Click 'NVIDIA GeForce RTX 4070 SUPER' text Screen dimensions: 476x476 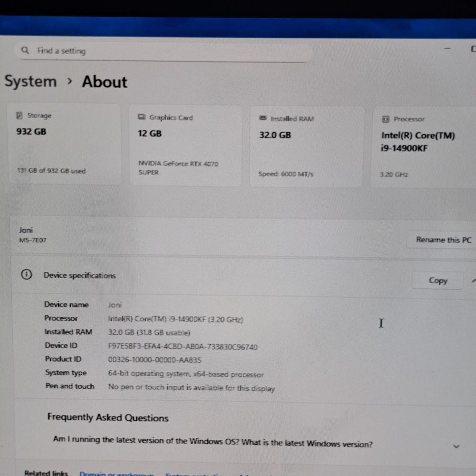[178, 168]
